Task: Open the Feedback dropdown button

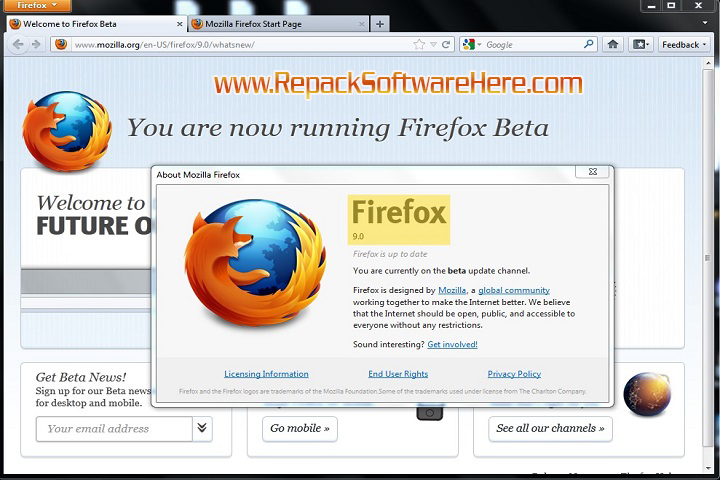Action: (x=684, y=45)
